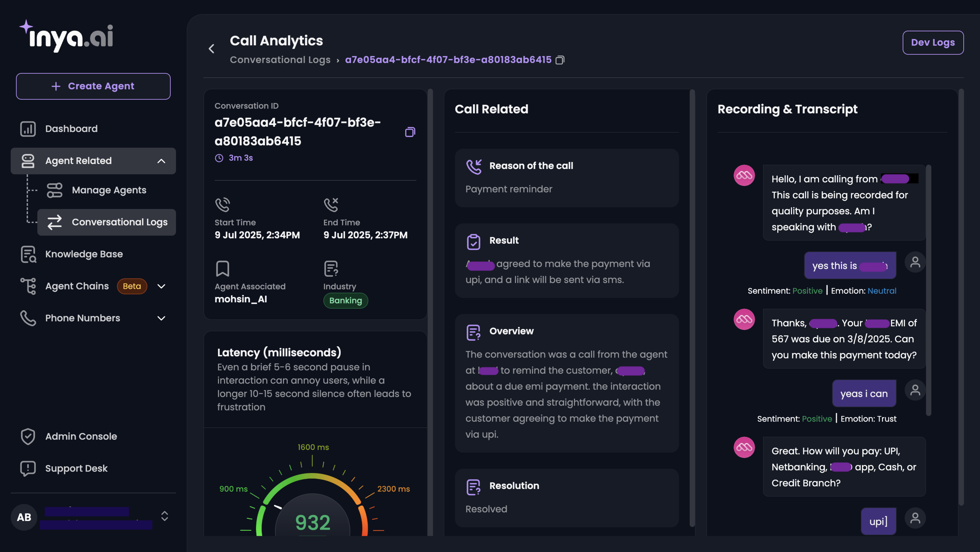Click the Reason of the call phone icon
Viewport: 980px width, 552px height.
tap(474, 166)
